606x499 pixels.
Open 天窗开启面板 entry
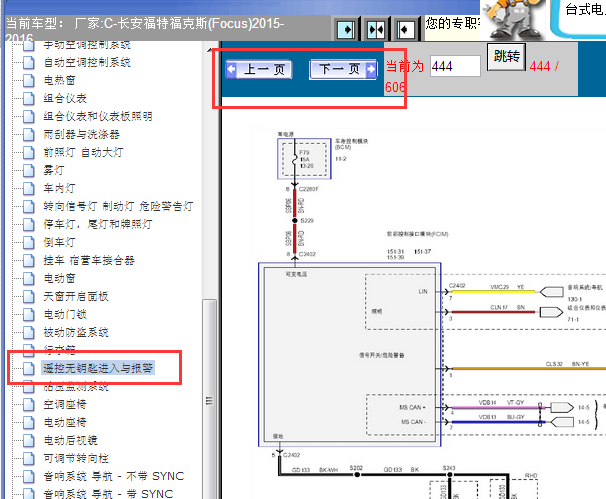click(76, 296)
